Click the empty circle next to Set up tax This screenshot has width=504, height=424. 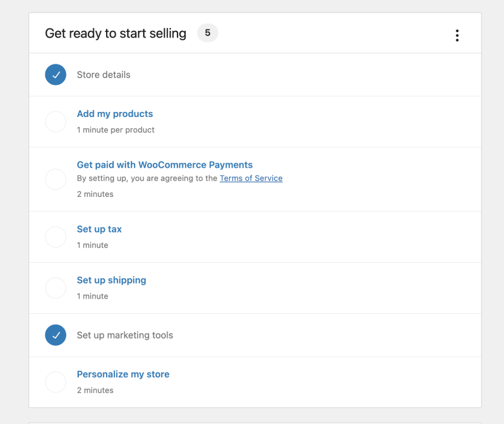(56, 237)
